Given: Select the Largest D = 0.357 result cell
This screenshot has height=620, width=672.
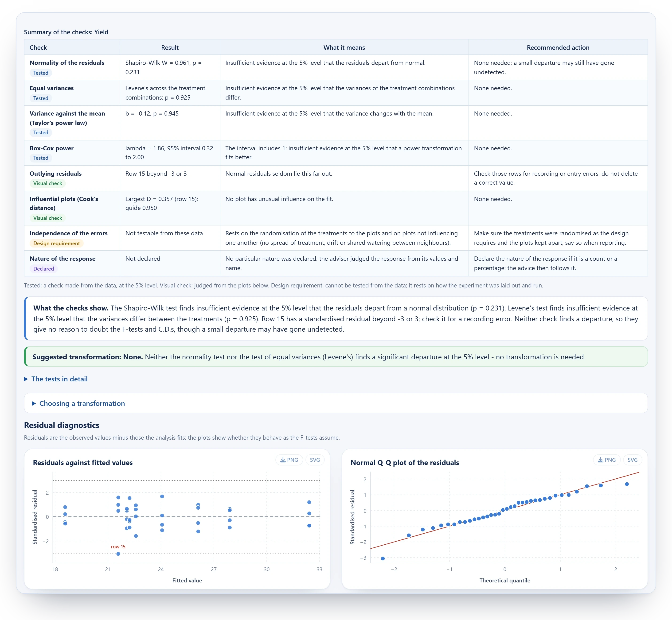Looking at the screenshot, I should [170, 208].
